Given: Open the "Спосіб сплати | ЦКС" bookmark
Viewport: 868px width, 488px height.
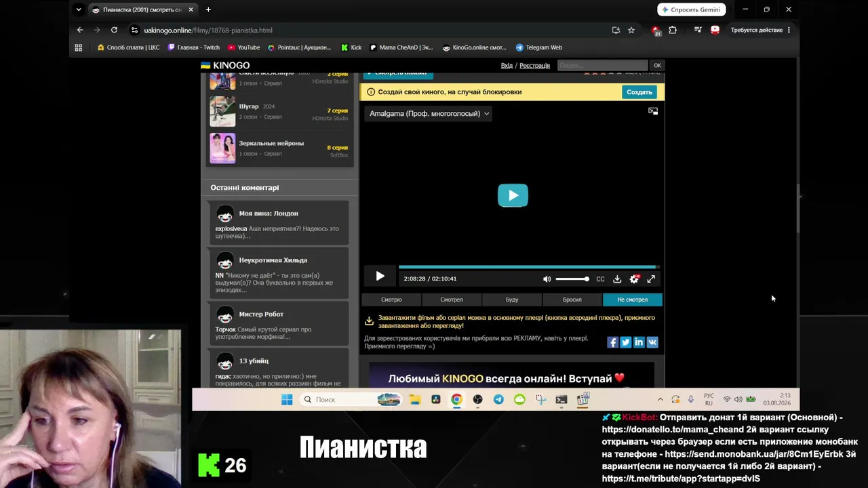Looking at the screenshot, I should pos(128,47).
